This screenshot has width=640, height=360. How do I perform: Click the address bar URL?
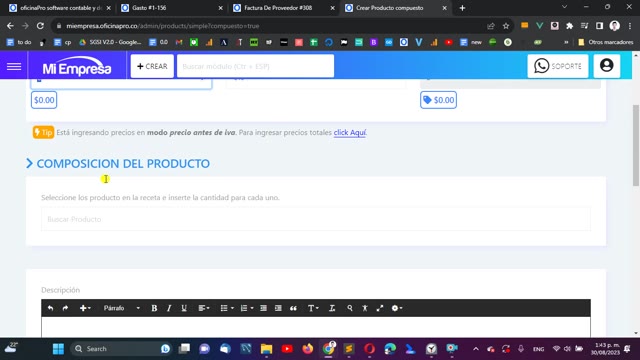(162, 26)
